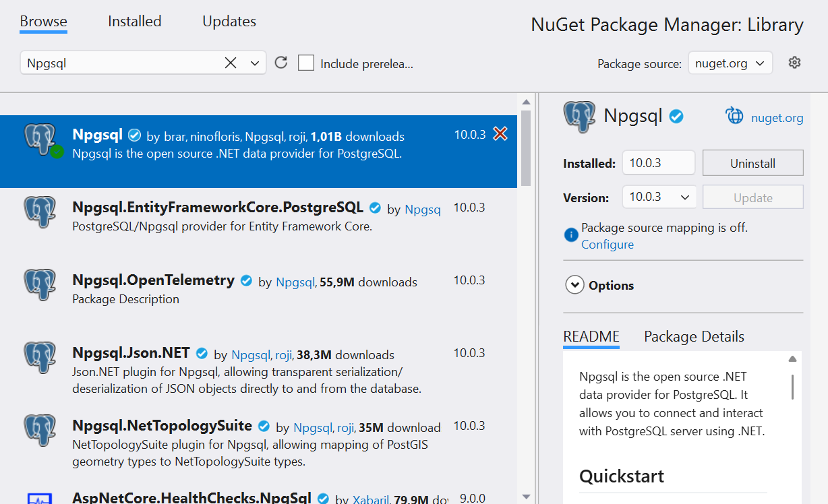Open Package Details tab
Image resolution: width=828 pixels, height=504 pixels.
pyautogui.click(x=694, y=336)
